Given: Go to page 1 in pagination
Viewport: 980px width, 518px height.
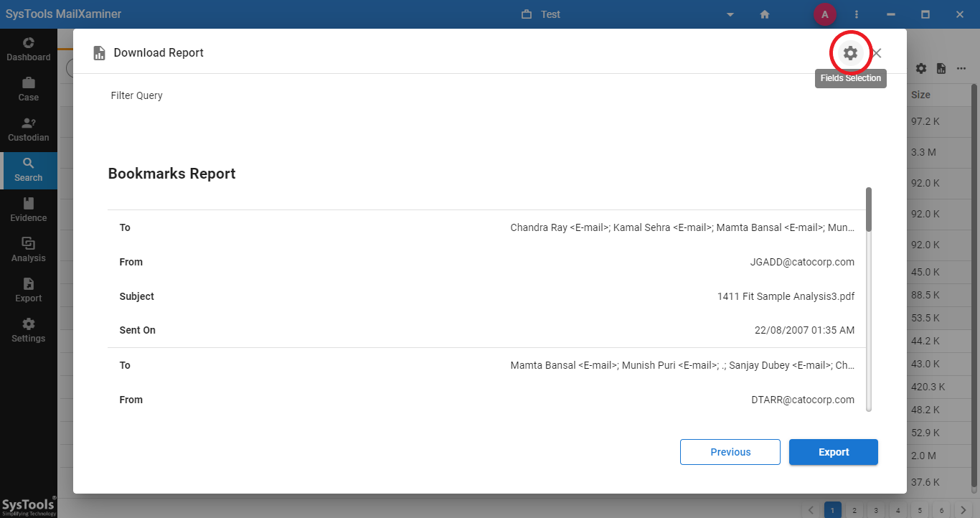Looking at the screenshot, I should 833,510.
